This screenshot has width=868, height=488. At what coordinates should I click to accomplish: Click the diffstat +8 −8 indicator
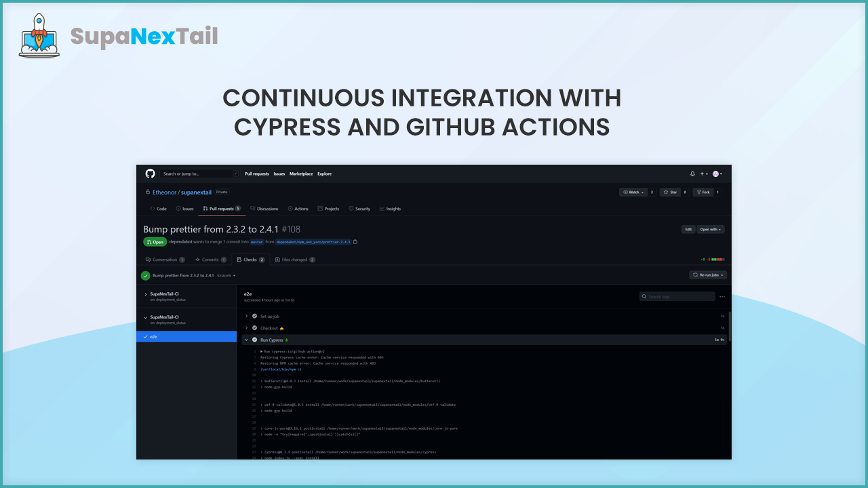tap(713, 260)
